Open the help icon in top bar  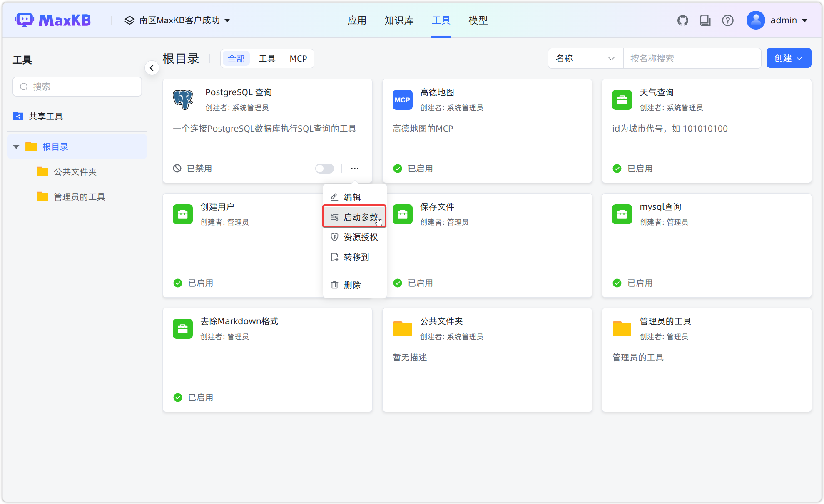727,20
